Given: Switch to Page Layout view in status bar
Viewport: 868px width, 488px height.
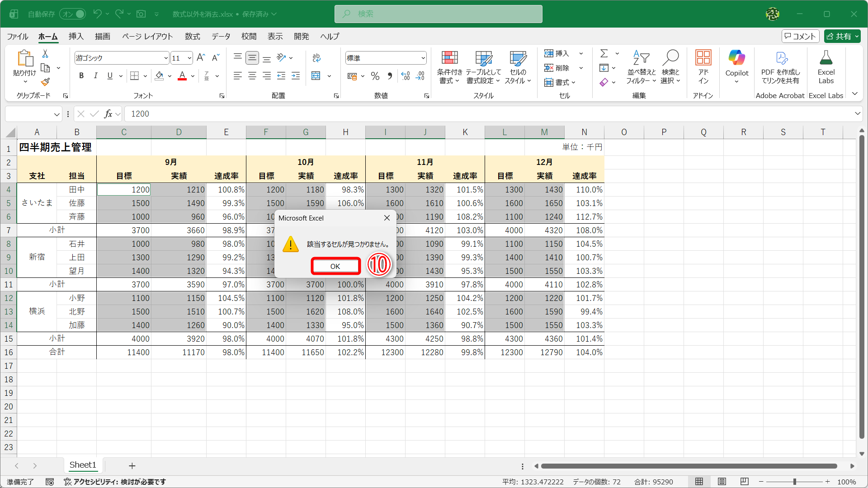Looking at the screenshot, I should (722, 482).
